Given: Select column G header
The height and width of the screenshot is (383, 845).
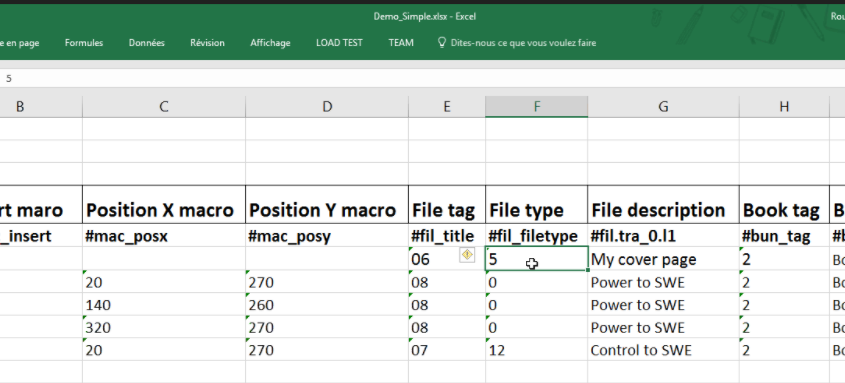Looking at the screenshot, I should click(663, 107).
